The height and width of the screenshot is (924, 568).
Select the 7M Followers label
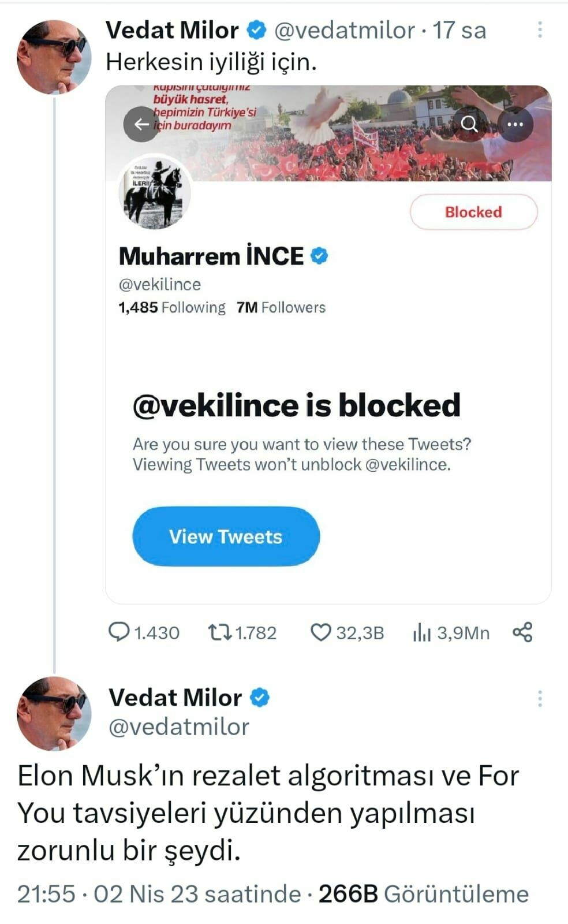pyautogui.click(x=281, y=307)
